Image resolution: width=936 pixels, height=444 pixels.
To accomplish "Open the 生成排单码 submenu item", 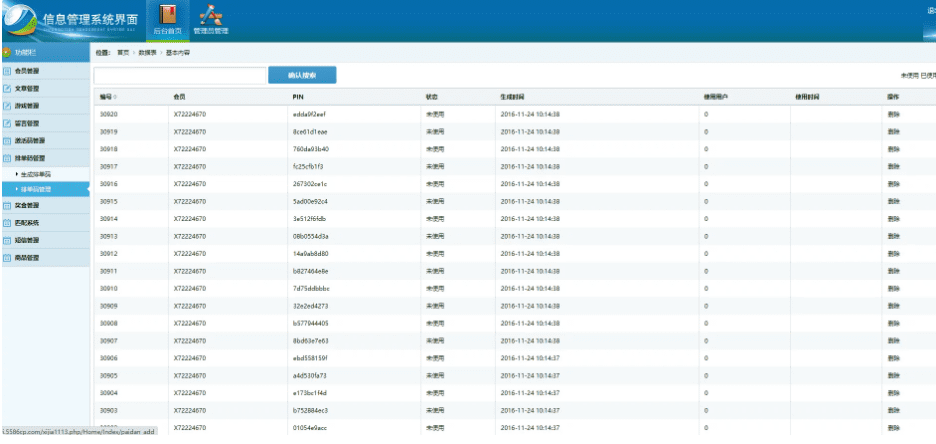I will [36, 174].
